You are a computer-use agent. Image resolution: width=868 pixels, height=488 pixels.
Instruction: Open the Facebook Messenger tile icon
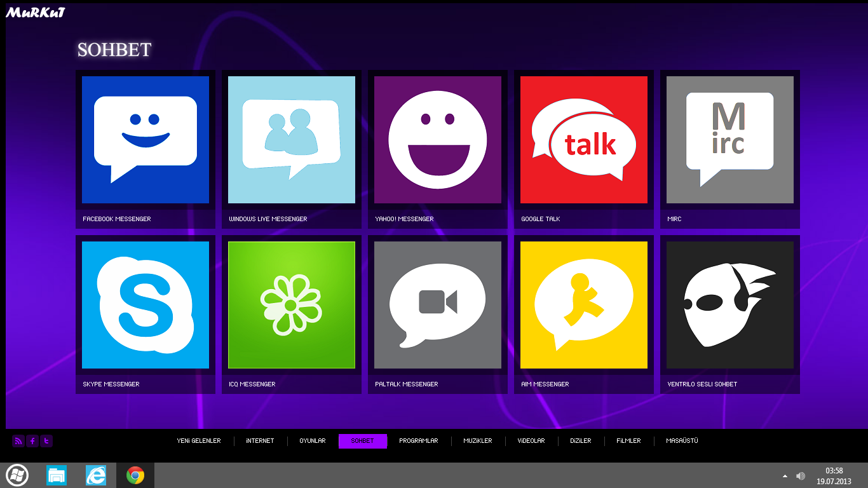(146, 140)
